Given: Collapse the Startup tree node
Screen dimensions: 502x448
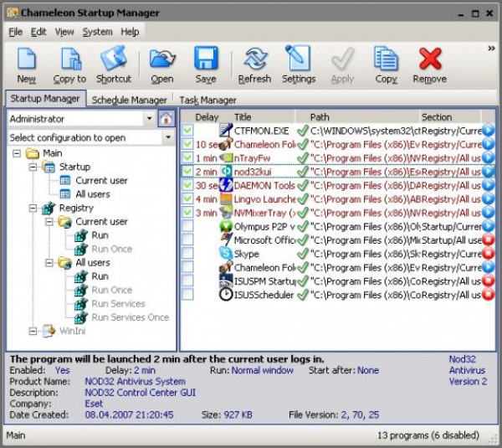Looking at the screenshot, I should tap(33, 167).
